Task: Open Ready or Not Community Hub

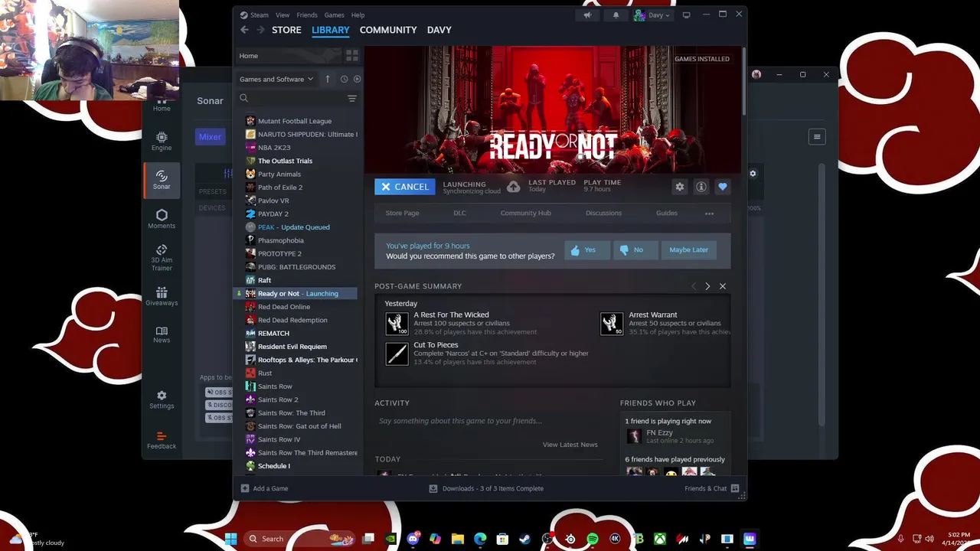Action: (525, 213)
